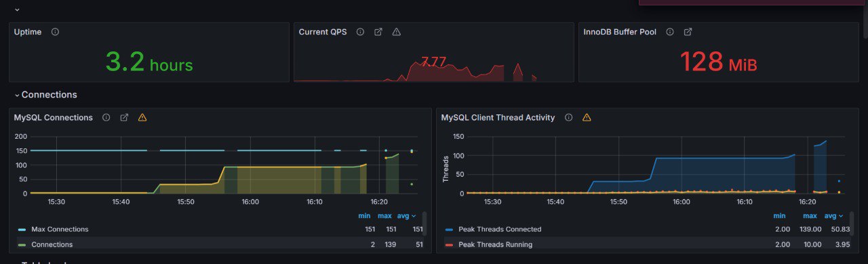The width and height of the screenshot is (868, 264).
Task: Show the Current QPS info icon
Action: click(x=360, y=32)
